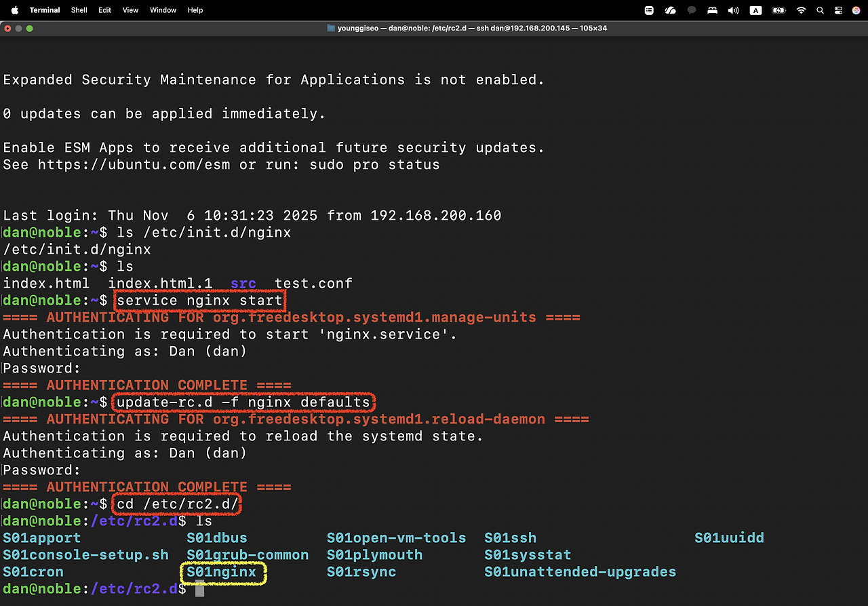Open the Shell menu
The width and height of the screenshot is (868, 606).
[79, 10]
